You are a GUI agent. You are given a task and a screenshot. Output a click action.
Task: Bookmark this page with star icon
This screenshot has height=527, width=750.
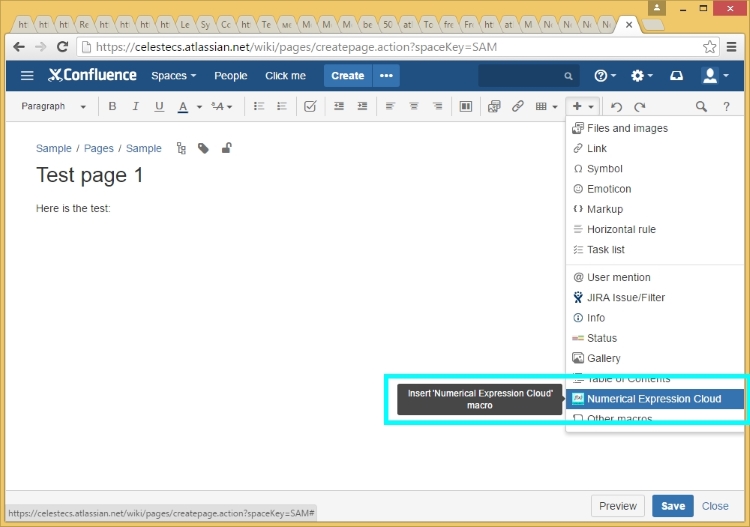709,47
